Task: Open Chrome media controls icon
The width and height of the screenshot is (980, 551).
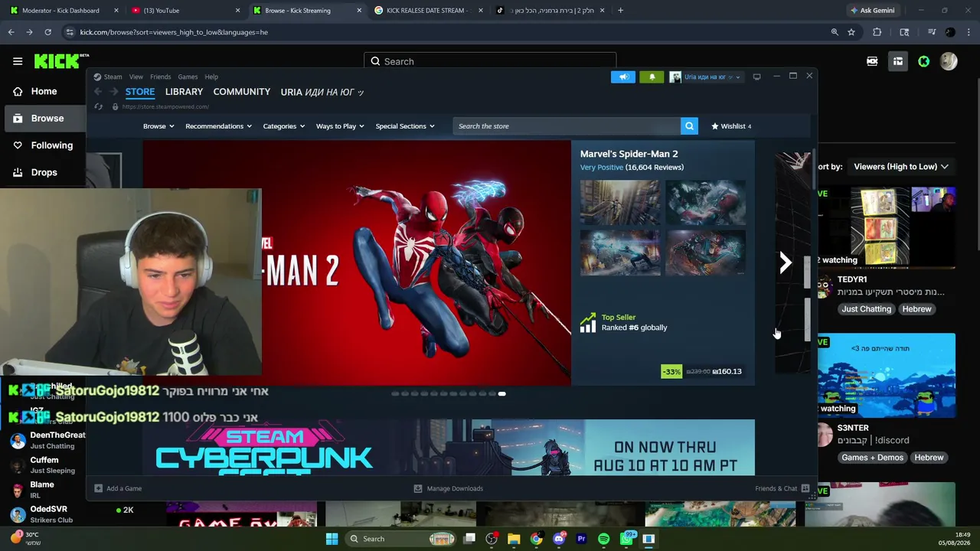Action: click(x=931, y=32)
